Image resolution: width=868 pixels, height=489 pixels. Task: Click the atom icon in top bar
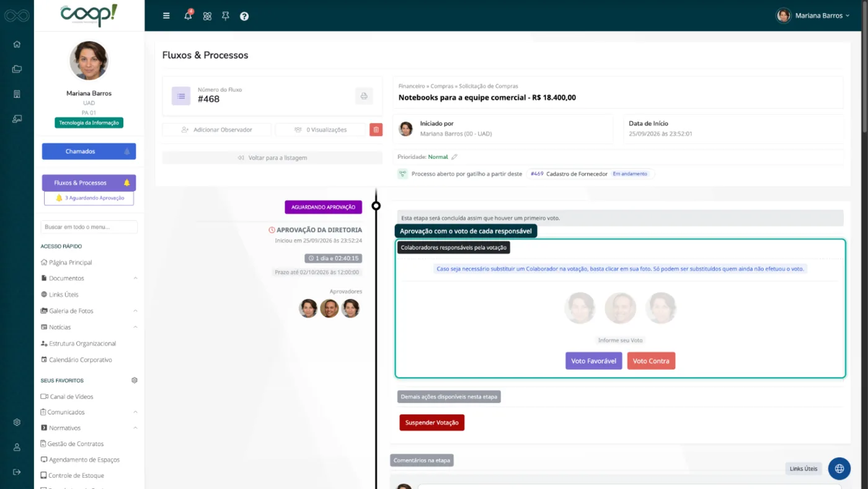[207, 16]
